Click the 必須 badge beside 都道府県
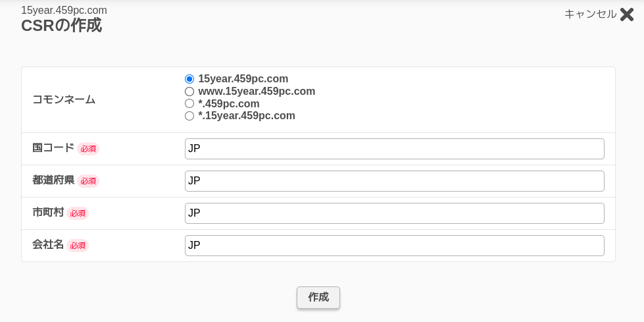Viewport: 644px width, 322px height. click(x=88, y=181)
